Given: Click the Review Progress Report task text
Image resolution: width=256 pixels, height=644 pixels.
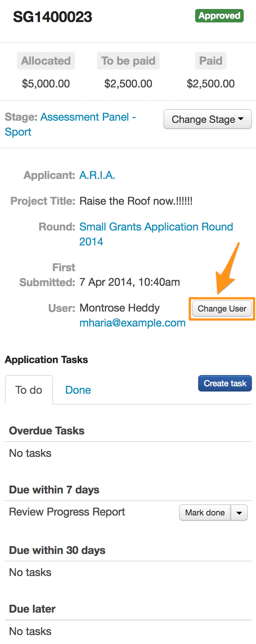Looking at the screenshot, I should point(67,512).
